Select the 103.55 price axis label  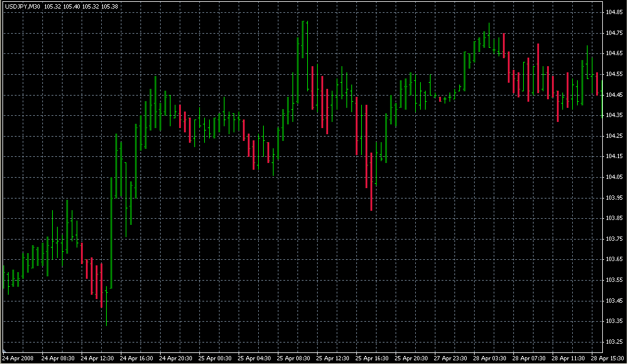click(614, 280)
